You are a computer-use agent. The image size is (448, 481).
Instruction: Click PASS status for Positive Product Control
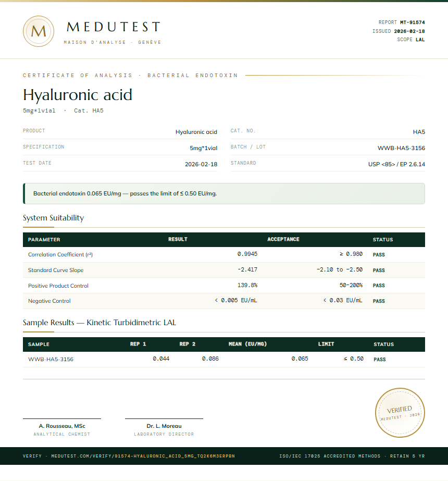379,285
